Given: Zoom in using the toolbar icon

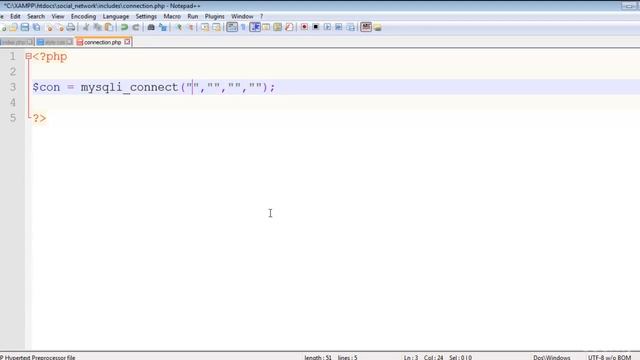Looking at the screenshot, I should 178,27.
